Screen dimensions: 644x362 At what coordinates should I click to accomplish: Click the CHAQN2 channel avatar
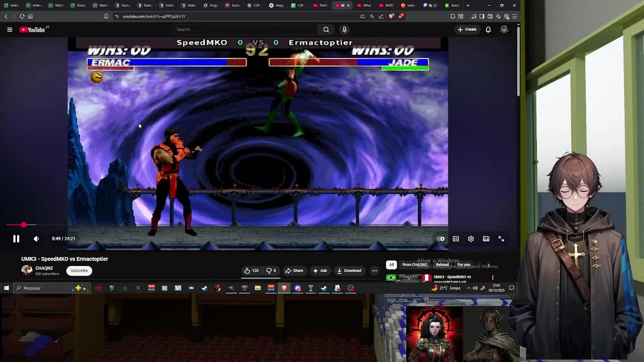27,270
